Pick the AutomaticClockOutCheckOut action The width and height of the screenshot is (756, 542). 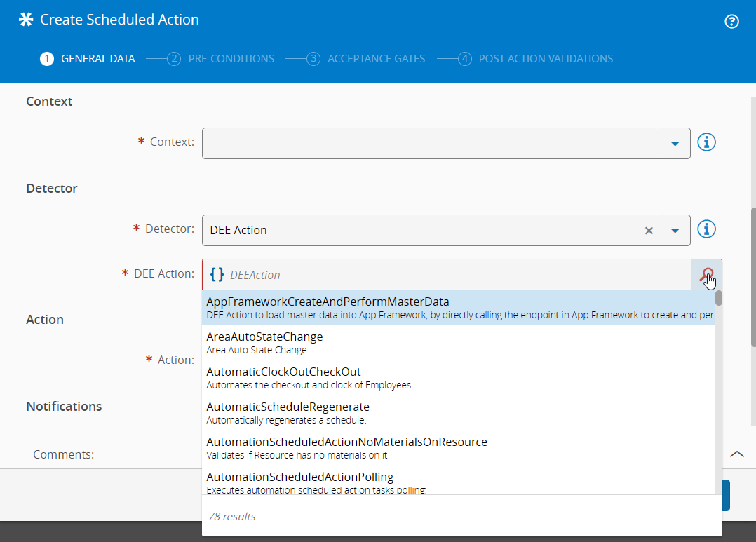tap(283, 372)
